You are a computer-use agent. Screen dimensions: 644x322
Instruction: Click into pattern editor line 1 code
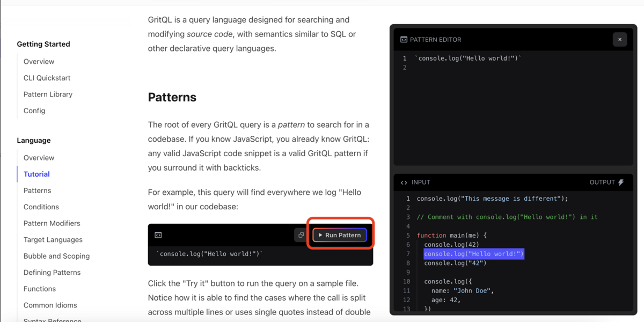469,58
